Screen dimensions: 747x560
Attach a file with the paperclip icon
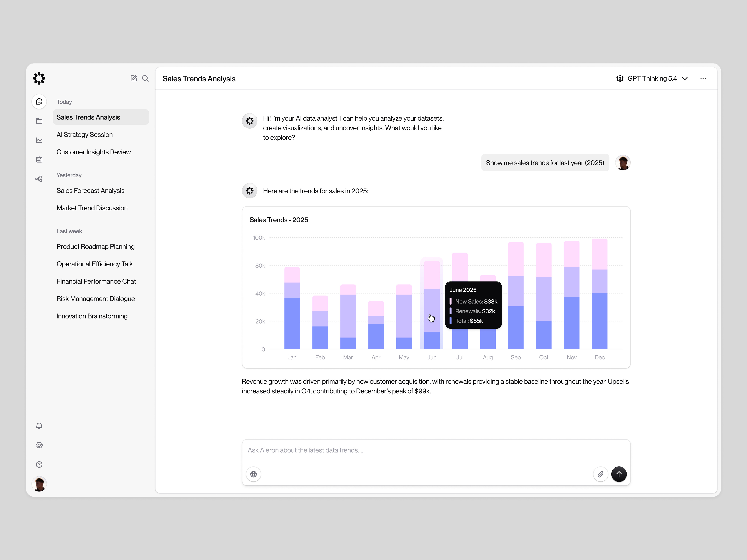coord(601,474)
